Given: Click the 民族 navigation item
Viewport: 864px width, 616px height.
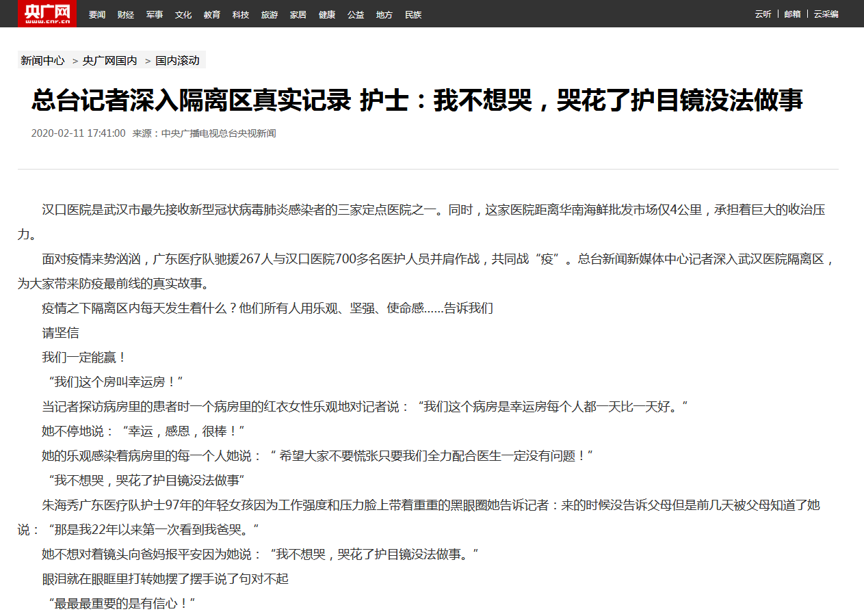Looking at the screenshot, I should (413, 14).
